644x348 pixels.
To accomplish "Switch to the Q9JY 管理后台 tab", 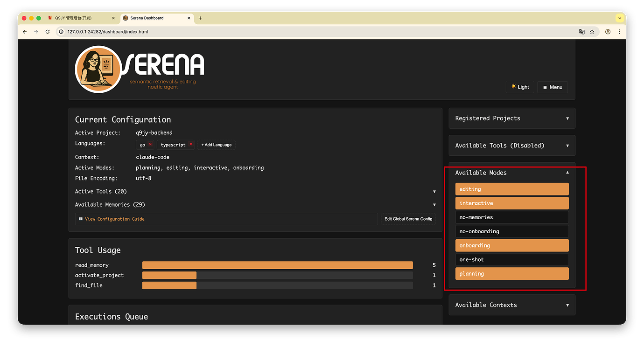I will tap(82, 18).
